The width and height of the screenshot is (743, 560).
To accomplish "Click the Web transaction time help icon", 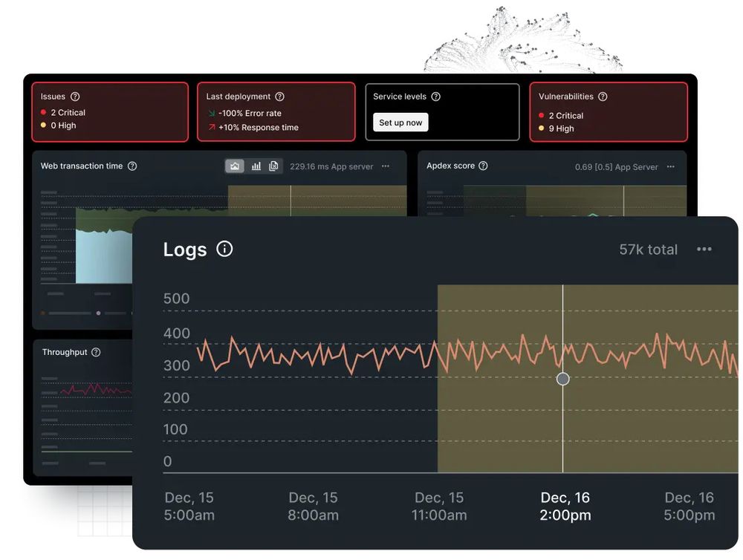I will point(132,166).
